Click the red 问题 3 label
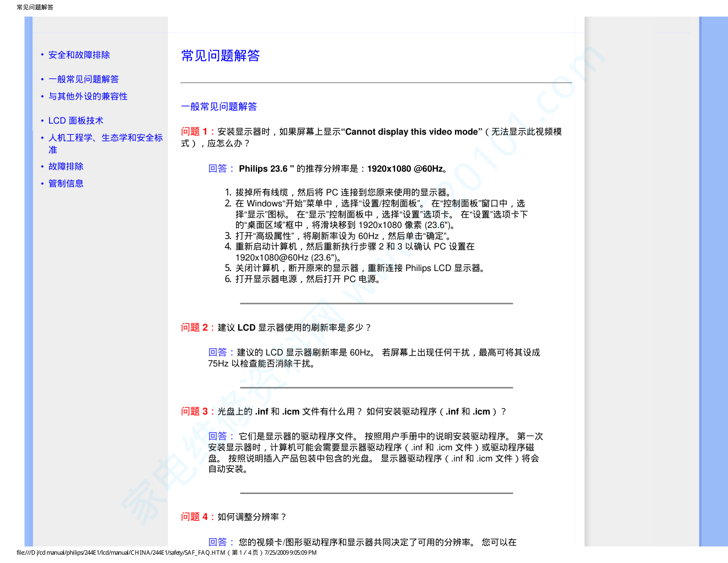The width and height of the screenshot is (728, 563). pyautogui.click(x=197, y=411)
